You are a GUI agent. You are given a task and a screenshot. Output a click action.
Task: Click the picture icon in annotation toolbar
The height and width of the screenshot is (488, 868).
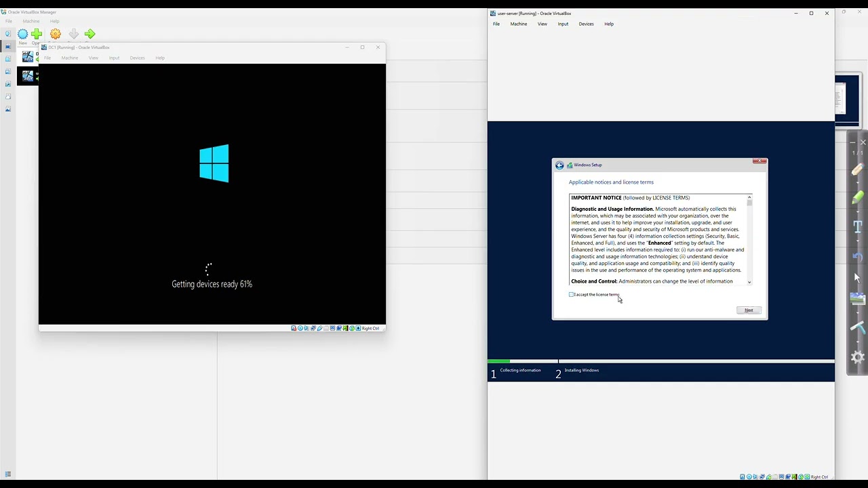coord(858,299)
